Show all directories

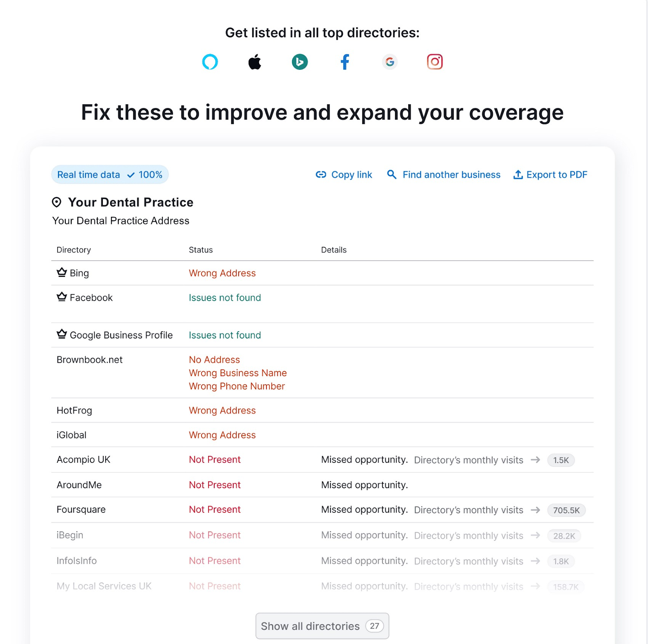point(322,626)
